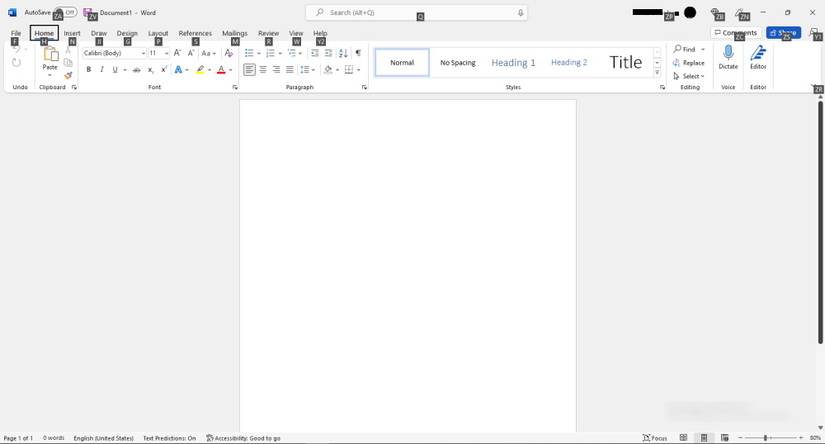This screenshot has width=825, height=444.
Task: Switch to the Insert tab
Action: [72, 33]
